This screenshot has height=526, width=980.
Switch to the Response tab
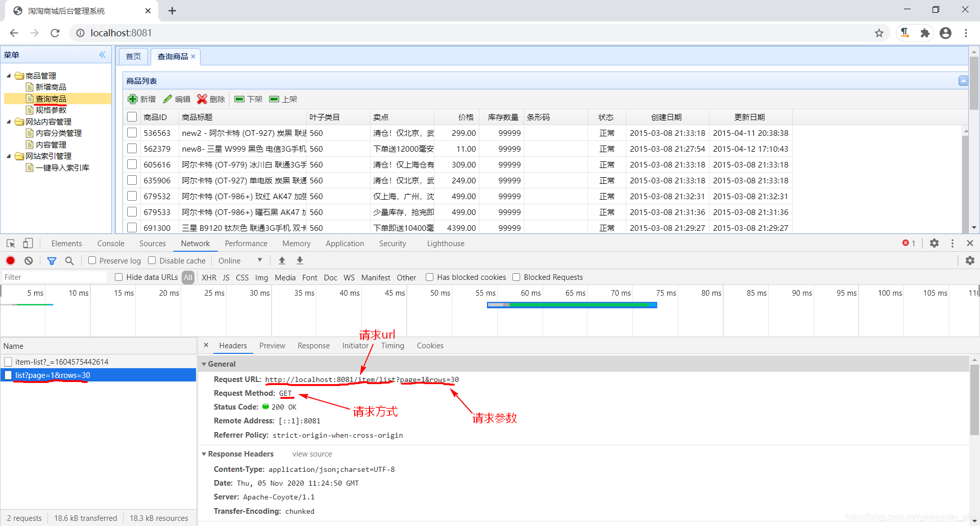(x=313, y=346)
